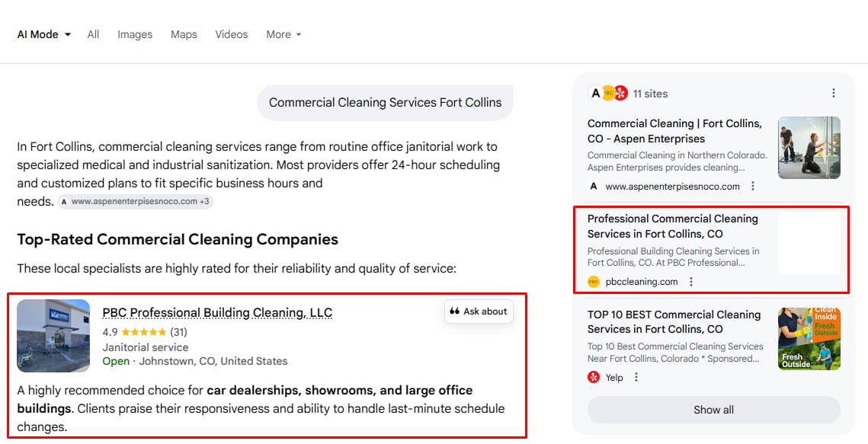This screenshot has width=868, height=444.
Task: Switch to the Images tab
Action: (135, 34)
